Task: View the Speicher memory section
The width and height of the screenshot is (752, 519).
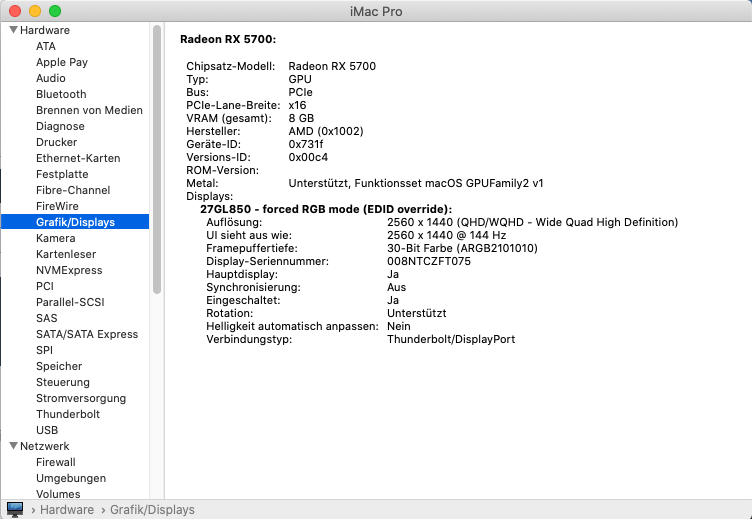Action: pos(59,366)
